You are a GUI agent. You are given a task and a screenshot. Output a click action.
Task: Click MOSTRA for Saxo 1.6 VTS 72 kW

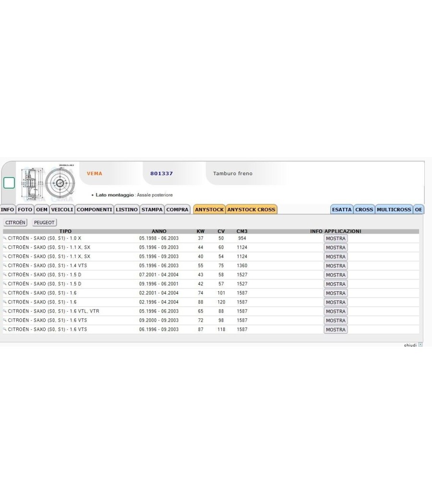[336, 321]
